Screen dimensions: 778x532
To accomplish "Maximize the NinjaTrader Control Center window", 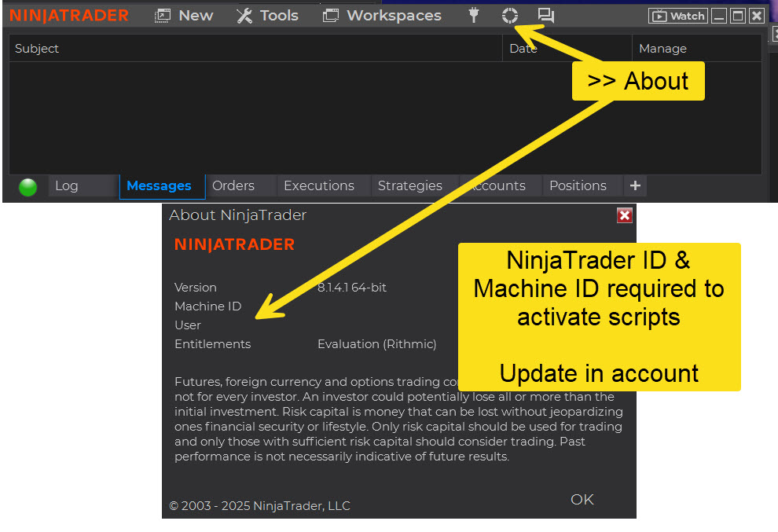I will click(x=737, y=16).
